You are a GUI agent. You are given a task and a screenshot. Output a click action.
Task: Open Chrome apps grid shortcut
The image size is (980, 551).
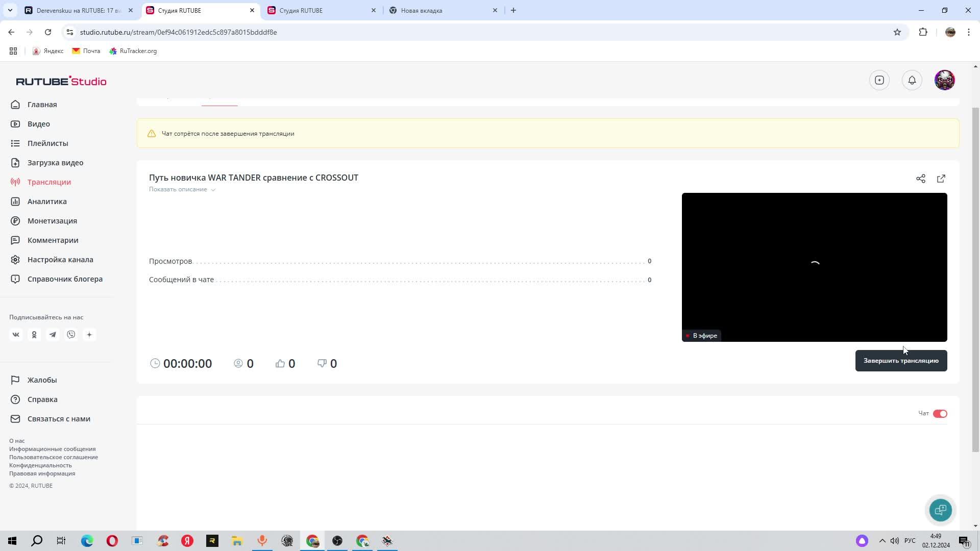point(13,51)
